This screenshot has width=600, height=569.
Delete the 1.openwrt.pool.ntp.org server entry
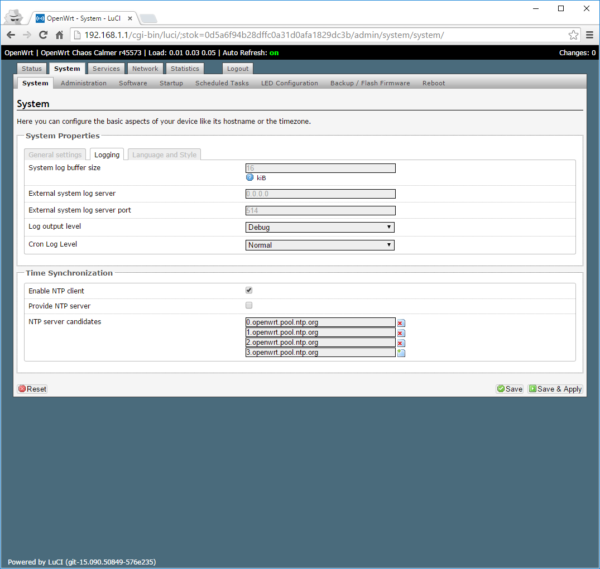(401, 333)
